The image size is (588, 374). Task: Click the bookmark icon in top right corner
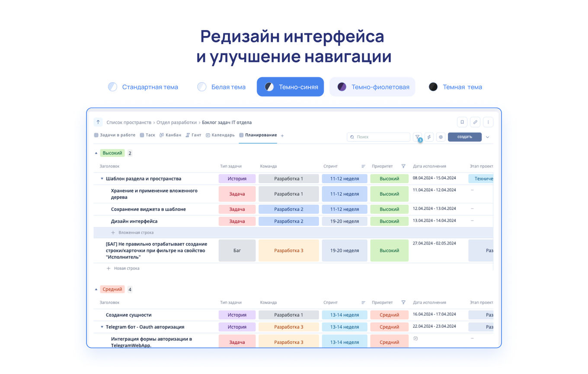pyautogui.click(x=462, y=122)
